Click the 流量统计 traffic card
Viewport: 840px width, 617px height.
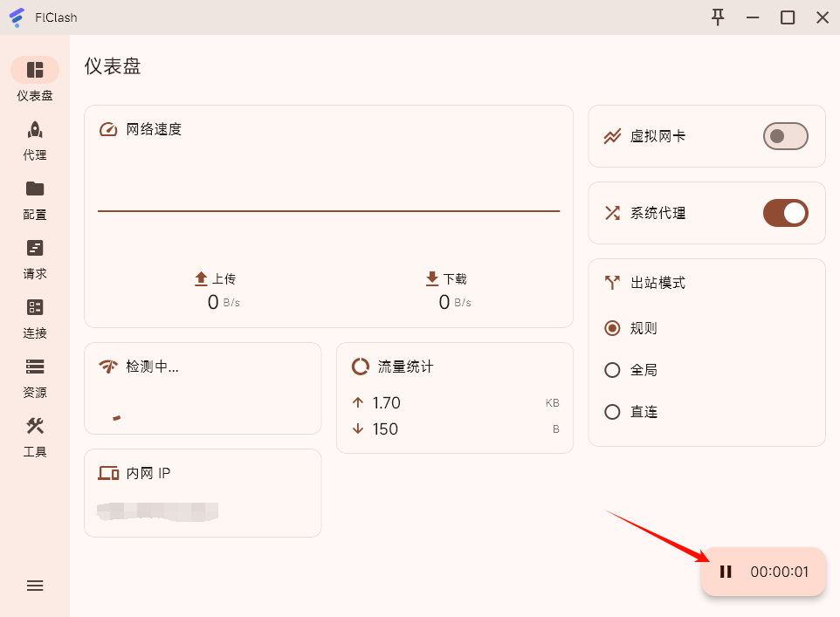pos(454,398)
